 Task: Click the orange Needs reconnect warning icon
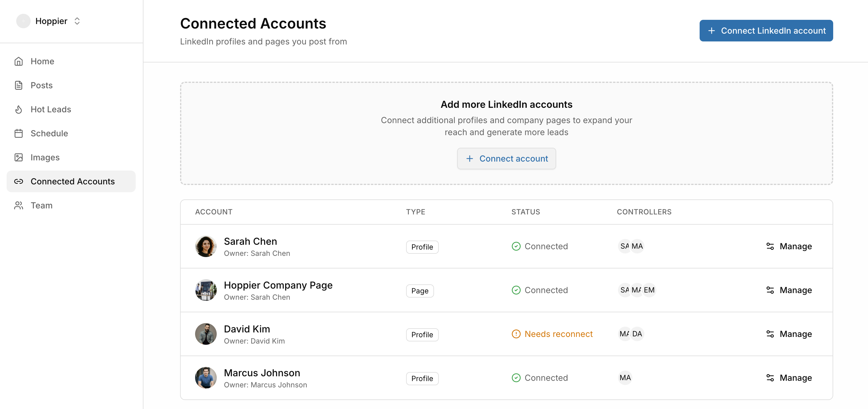516,334
